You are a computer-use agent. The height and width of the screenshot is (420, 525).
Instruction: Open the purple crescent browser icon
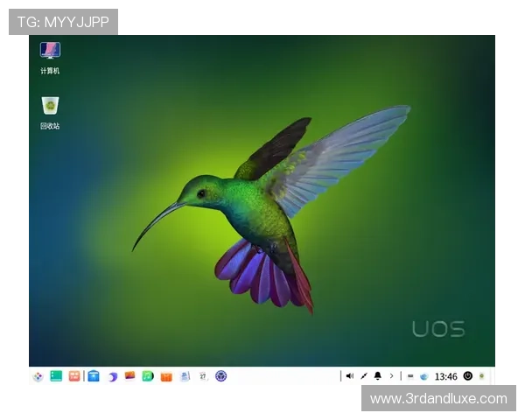(112, 376)
